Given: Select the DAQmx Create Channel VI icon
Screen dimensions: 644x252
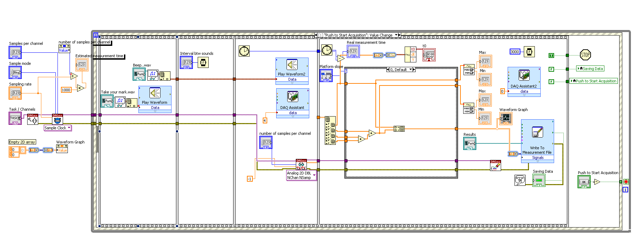Looking at the screenshot, I should point(33,119).
